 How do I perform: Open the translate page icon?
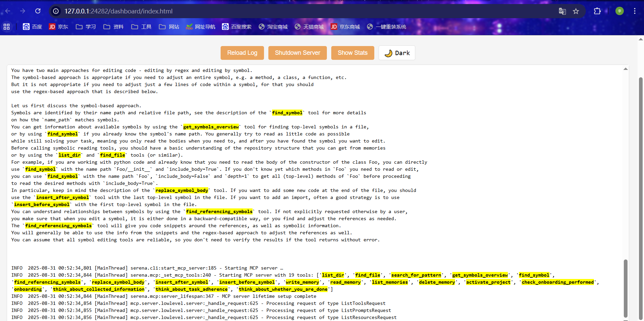[562, 11]
